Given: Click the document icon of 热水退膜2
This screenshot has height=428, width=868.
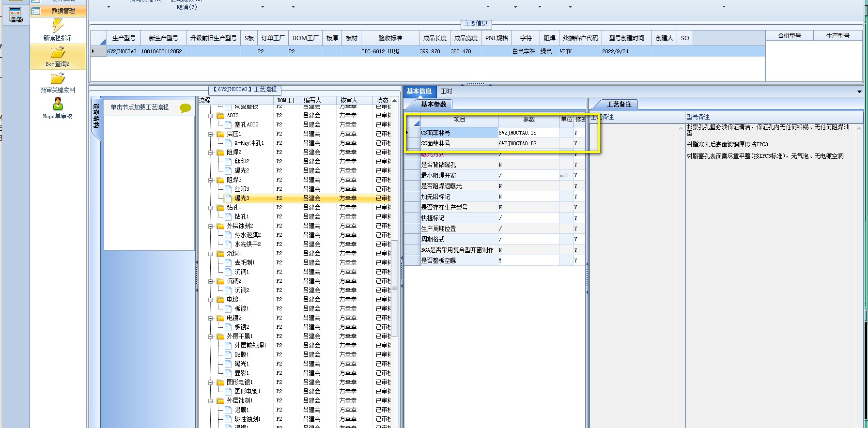Looking at the screenshot, I should tap(229, 235).
